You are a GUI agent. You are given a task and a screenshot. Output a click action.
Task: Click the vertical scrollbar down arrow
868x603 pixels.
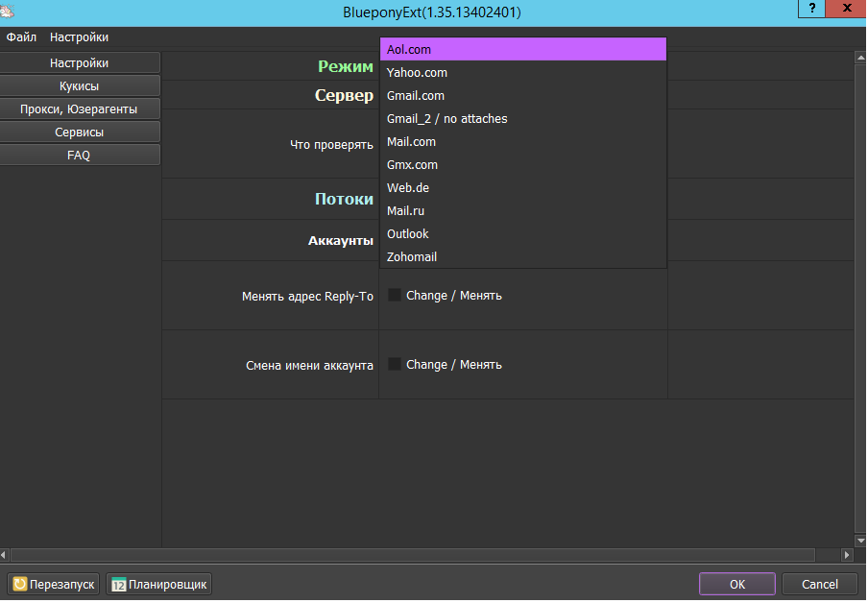click(861, 541)
